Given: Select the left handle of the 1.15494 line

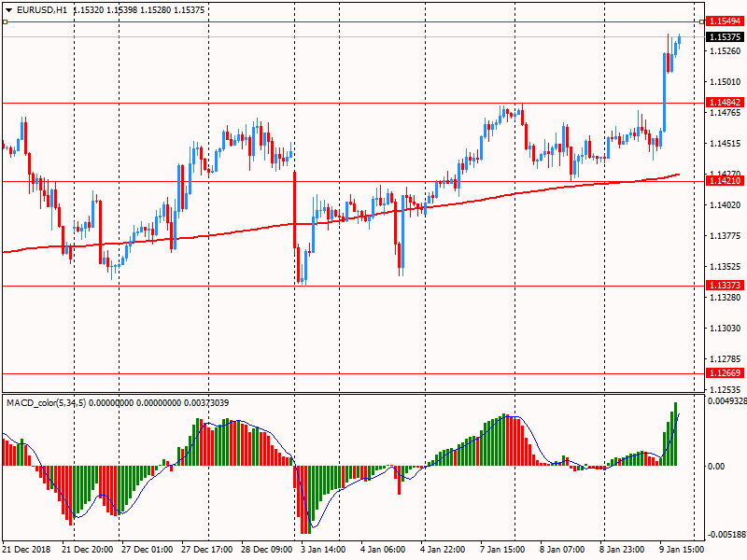Looking at the screenshot, I should point(5,21).
